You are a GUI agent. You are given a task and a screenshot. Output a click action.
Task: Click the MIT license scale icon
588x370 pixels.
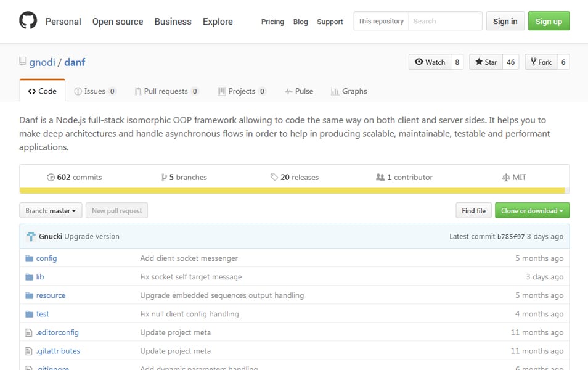[506, 177]
